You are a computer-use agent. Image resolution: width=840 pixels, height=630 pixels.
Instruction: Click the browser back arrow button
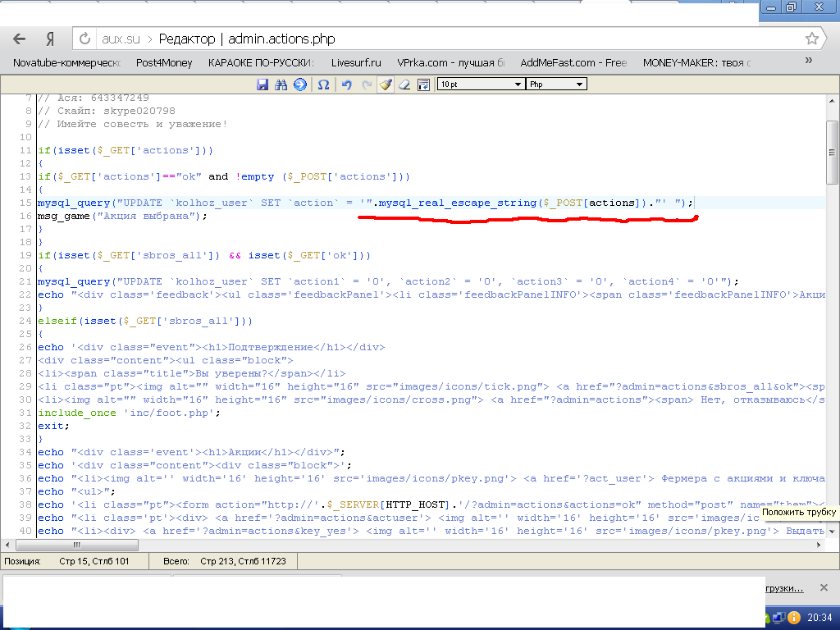20,39
